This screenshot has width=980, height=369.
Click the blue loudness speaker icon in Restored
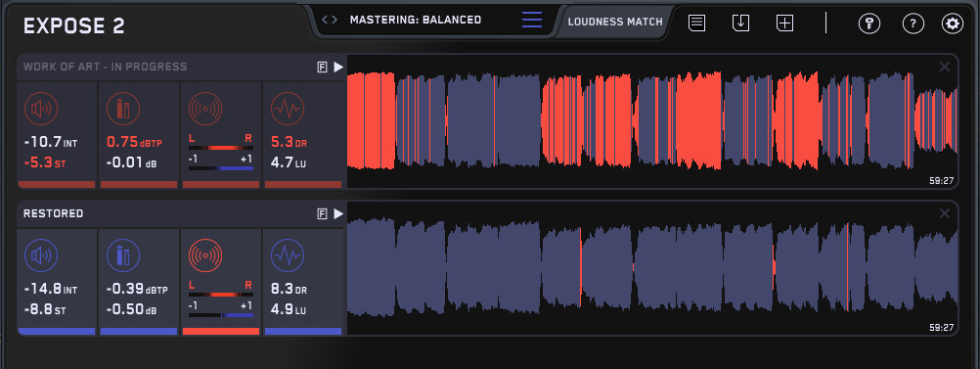coord(41,255)
